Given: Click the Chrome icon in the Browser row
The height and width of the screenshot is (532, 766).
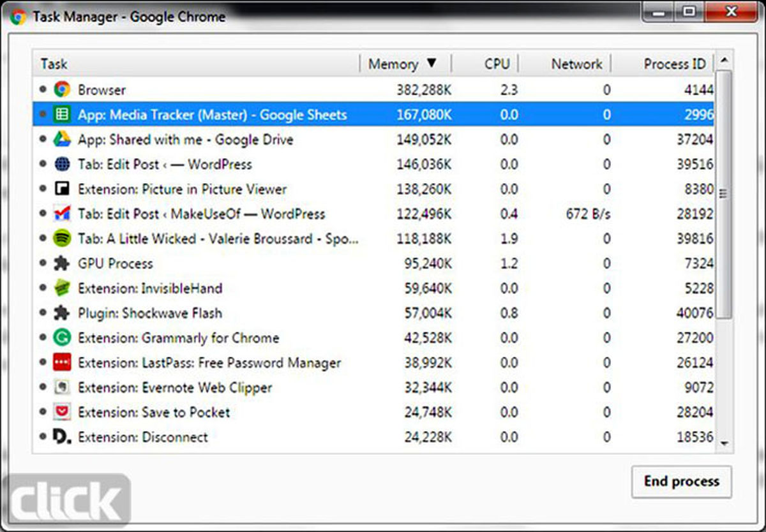Looking at the screenshot, I should pos(62,90).
